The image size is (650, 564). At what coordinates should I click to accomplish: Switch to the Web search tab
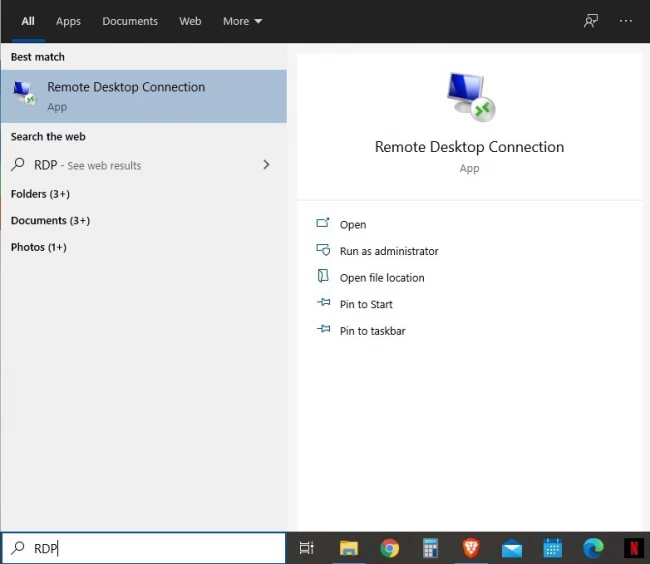tap(190, 21)
